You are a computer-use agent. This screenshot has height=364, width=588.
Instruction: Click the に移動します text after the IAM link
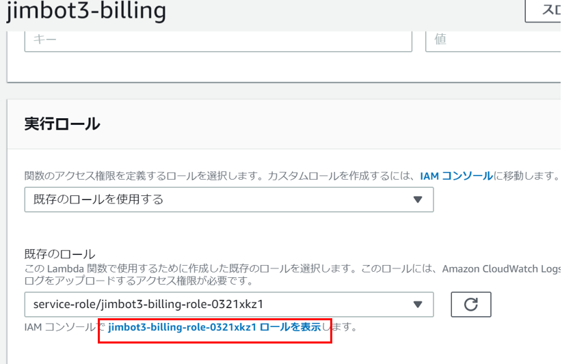pyautogui.click(x=526, y=176)
